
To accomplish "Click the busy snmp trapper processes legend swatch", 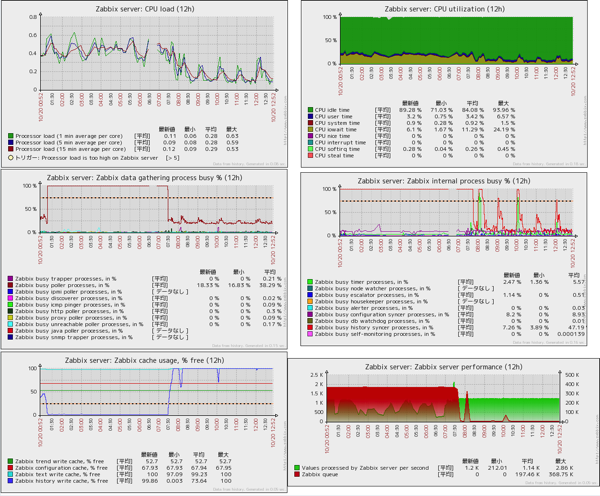I will [10, 337].
